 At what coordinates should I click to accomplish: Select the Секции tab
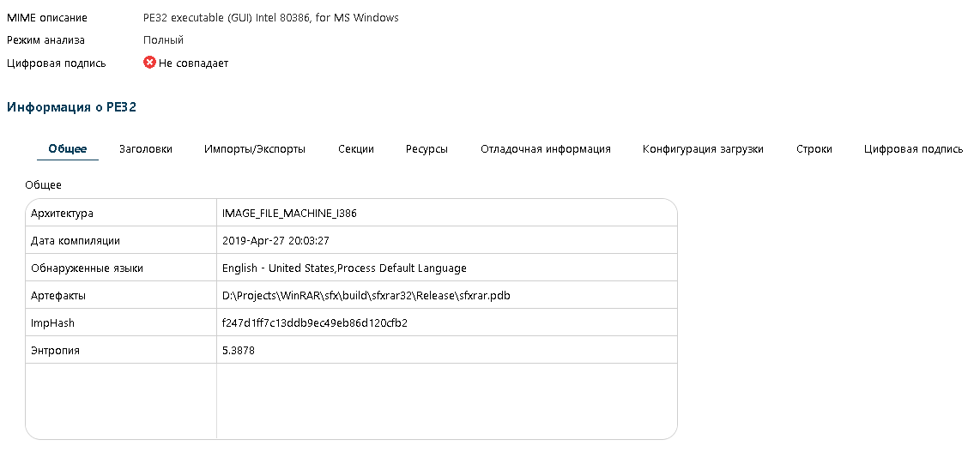(356, 149)
